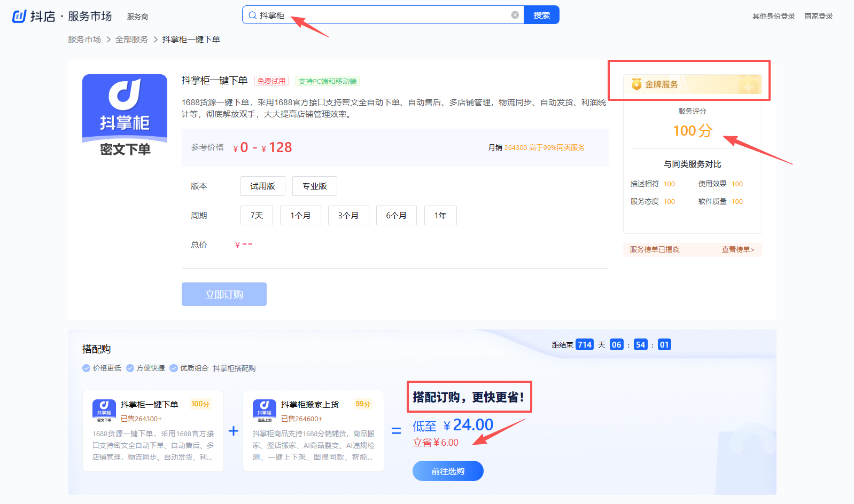Viewport: 854px width, 504px height.
Task: Click 商家登录 link
Action: (819, 16)
